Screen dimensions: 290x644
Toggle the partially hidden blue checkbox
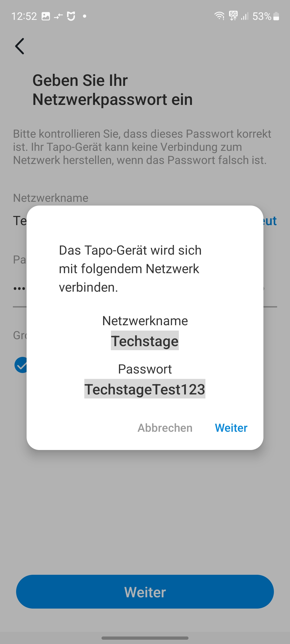[x=21, y=365]
